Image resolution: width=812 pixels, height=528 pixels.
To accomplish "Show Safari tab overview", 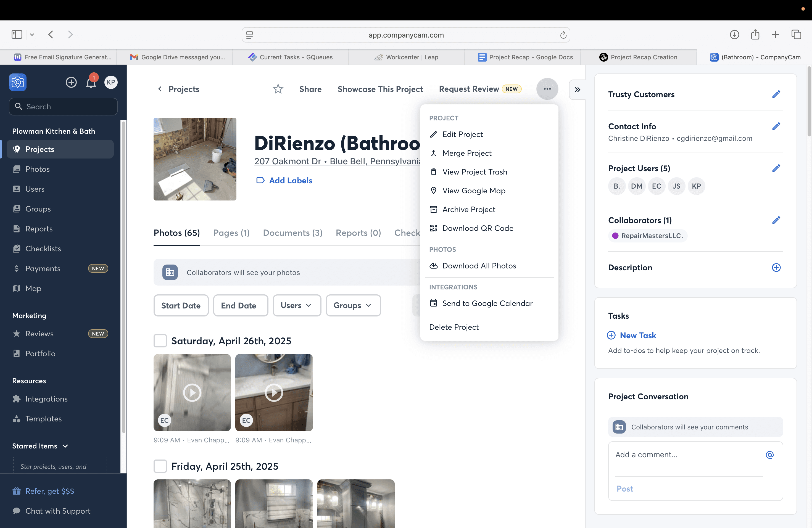I will [x=796, y=35].
